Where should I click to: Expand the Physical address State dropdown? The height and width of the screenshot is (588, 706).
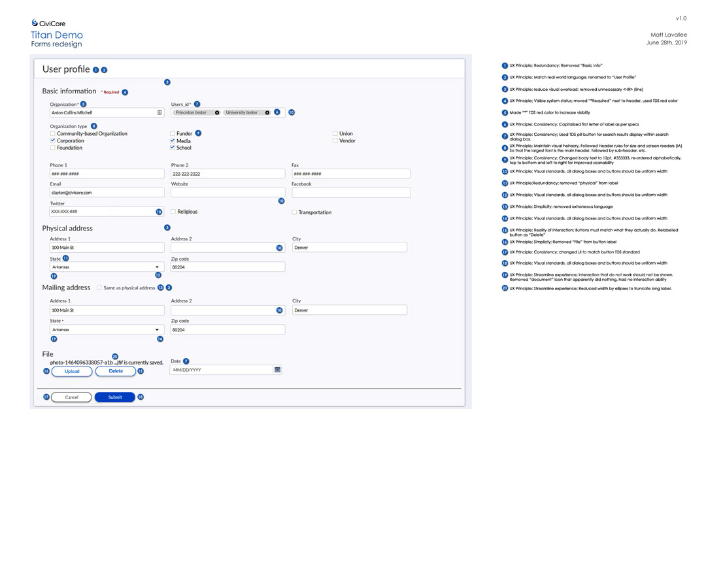click(157, 267)
